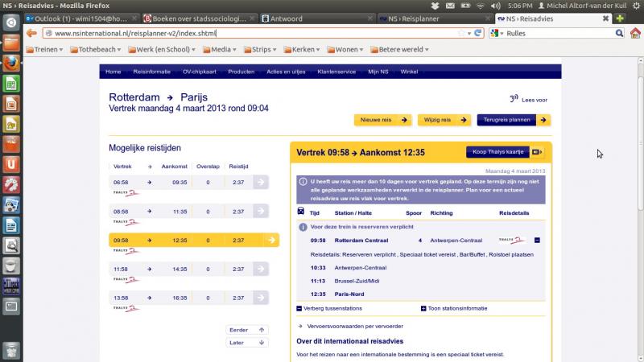The image size is (644, 362).
Task: Open Klantenservice menu item
Action: (x=336, y=72)
